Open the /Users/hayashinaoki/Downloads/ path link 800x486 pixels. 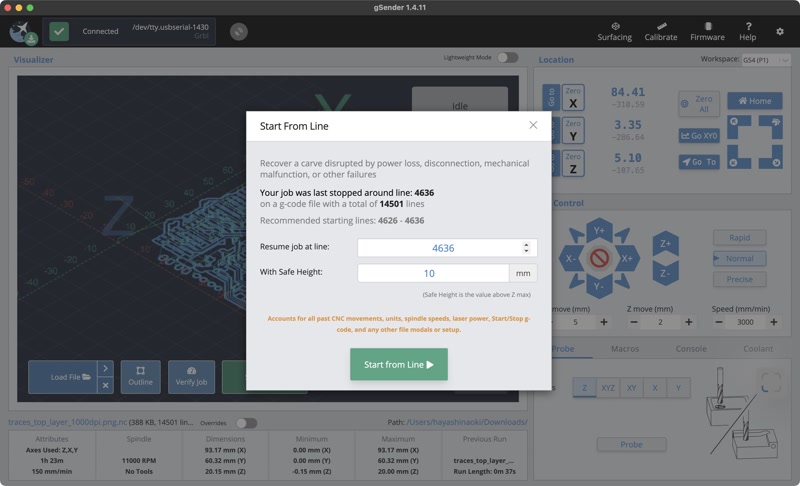tap(467, 422)
